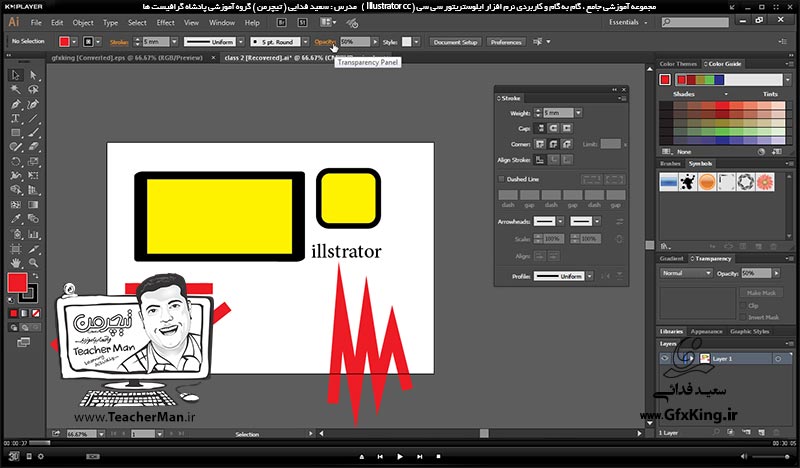Open the Object menu
The width and height of the screenshot is (800, 468).
point(83,22)
